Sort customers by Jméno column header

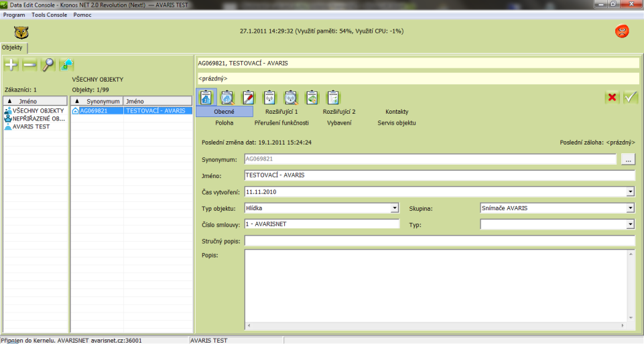coord(36,101)
